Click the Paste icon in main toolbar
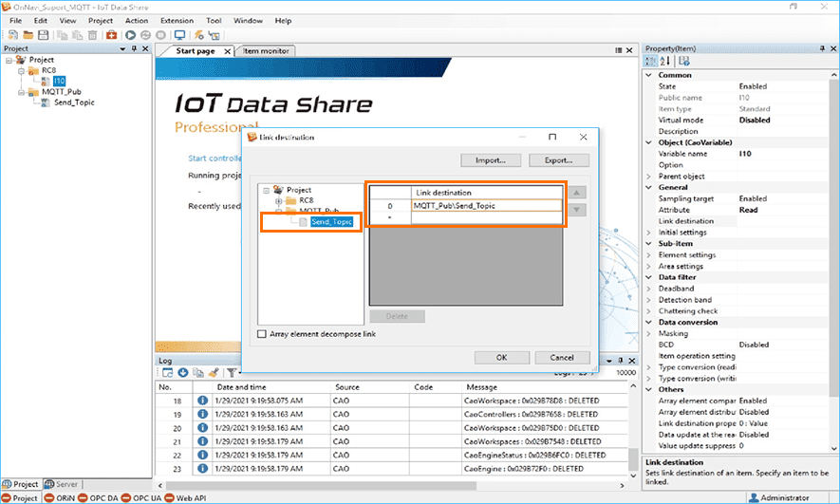Image resolution: width=840 pixels, height=504 pixels. [78, 35]
